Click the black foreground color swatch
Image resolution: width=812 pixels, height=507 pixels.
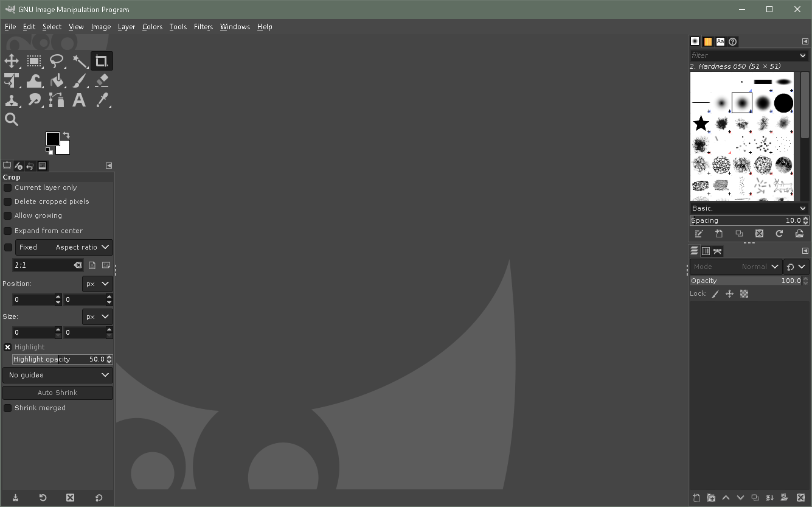[x=52, y=139]
